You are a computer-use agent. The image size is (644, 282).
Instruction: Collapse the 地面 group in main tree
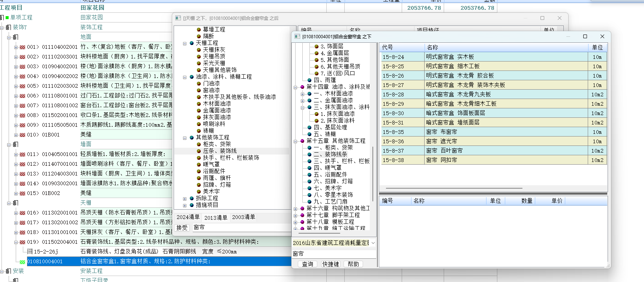(x=9, y=37)
